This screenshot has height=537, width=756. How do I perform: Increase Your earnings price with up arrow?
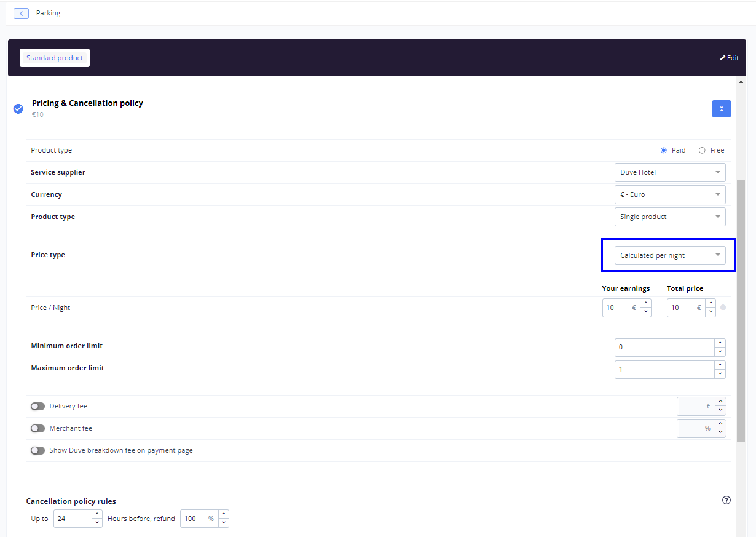coord(645,303)
